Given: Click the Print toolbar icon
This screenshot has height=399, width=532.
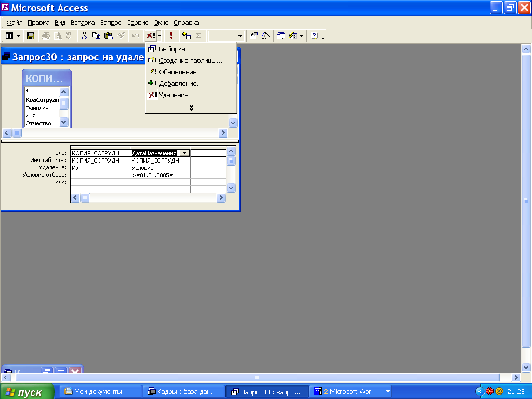Looking at the screenshot, I should click(x=46, y=36).
